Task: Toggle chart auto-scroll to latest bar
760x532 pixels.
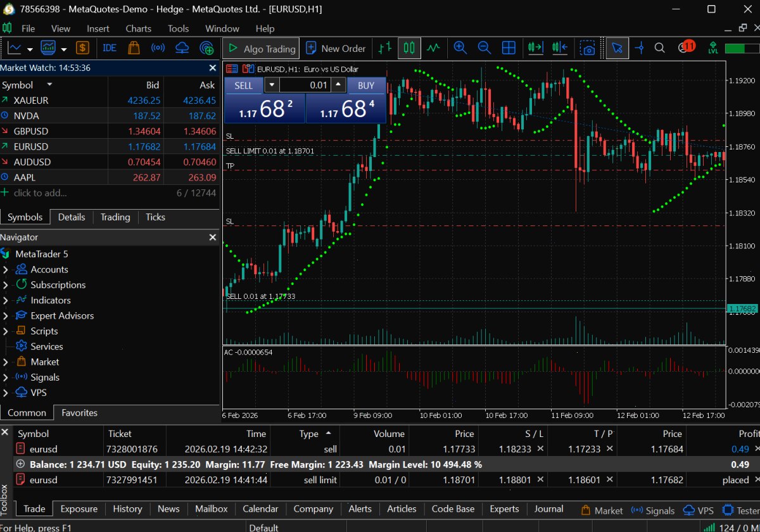Action: [536, 48]
